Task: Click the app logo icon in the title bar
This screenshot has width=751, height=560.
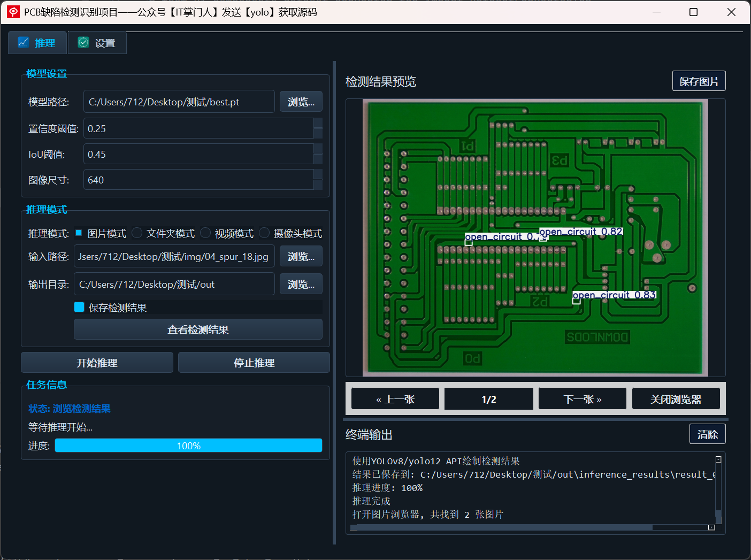Action: pyautogui.click(x=13, y=12)
